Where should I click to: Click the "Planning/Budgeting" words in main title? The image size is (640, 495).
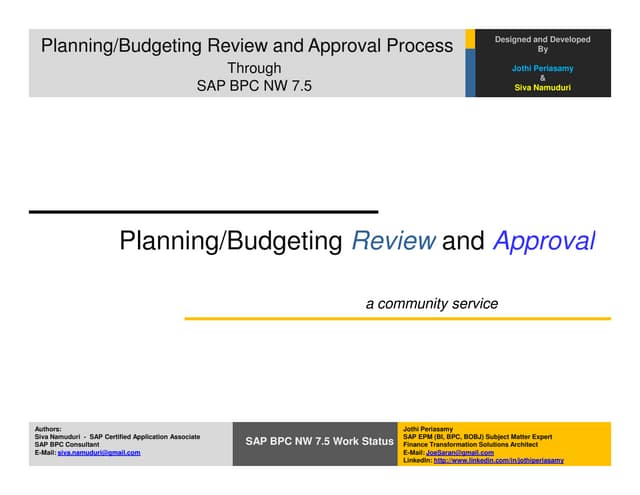[231, 241]
